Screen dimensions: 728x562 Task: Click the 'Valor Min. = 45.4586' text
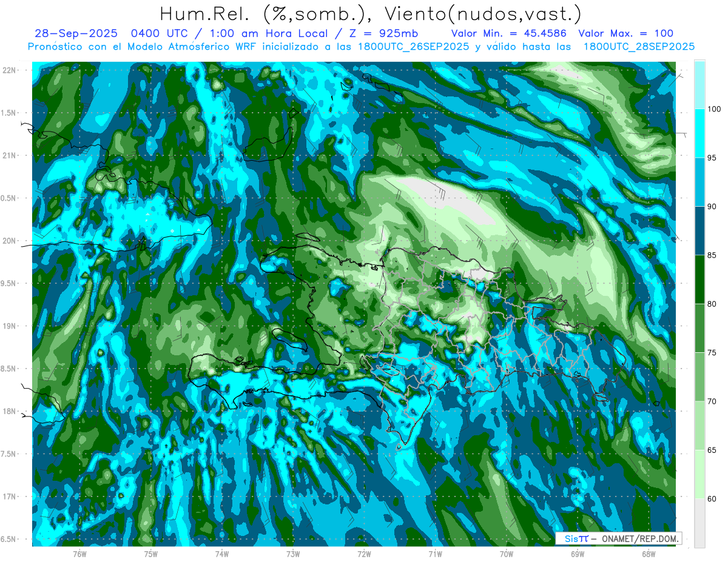coord(509,33)
